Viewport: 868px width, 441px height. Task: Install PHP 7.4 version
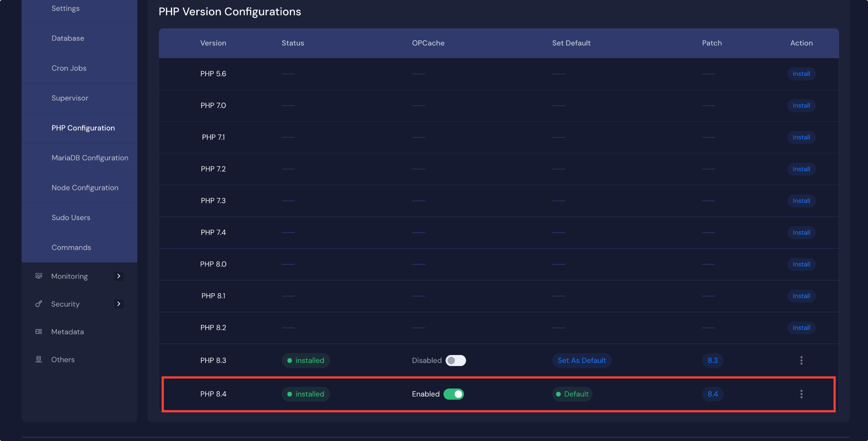coord(801,233)
